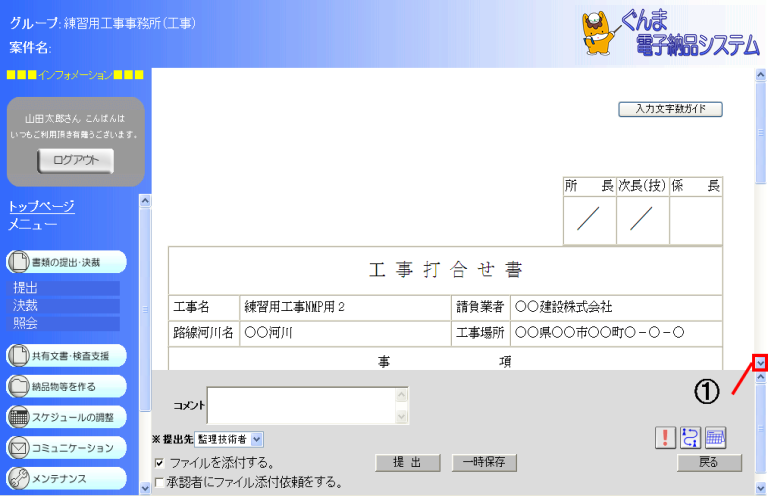Click sidebar menu scrollbar down arrow

coord(145,488)
